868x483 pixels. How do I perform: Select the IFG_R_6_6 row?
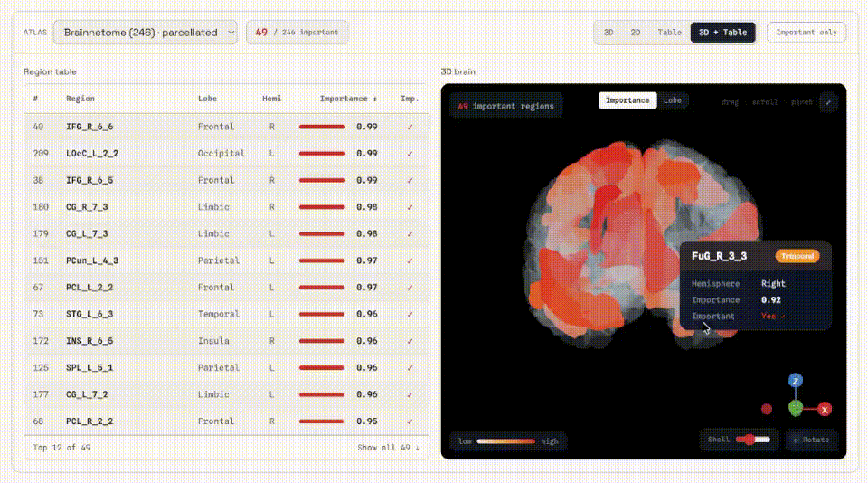(x=226, y=127)
